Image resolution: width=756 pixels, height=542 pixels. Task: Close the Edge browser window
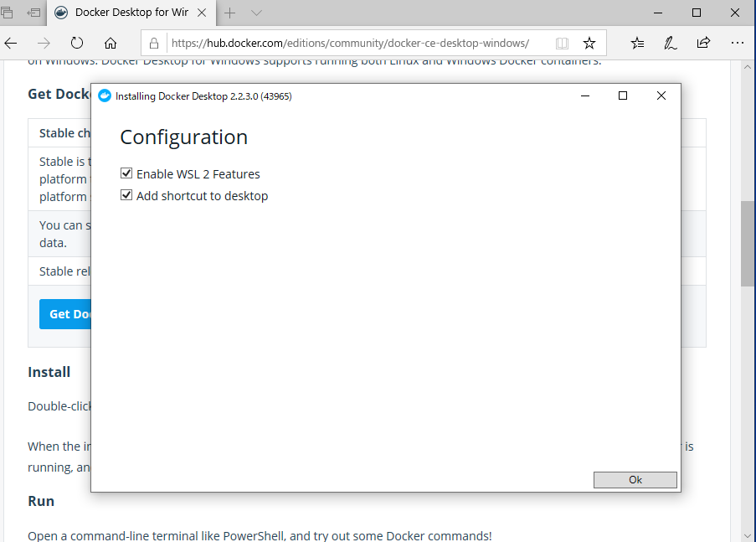pos(735,13)
